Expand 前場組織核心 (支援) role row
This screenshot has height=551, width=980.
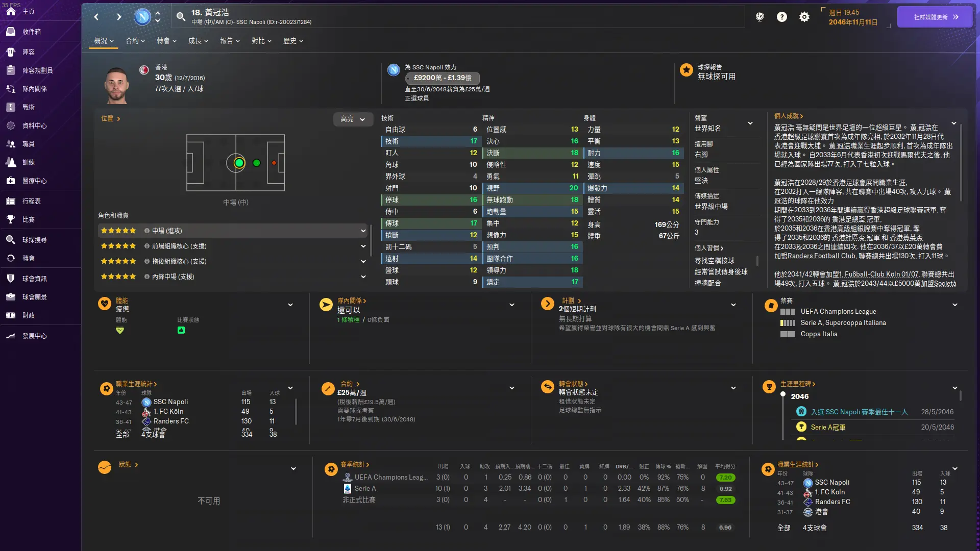(x=233, y=246)
